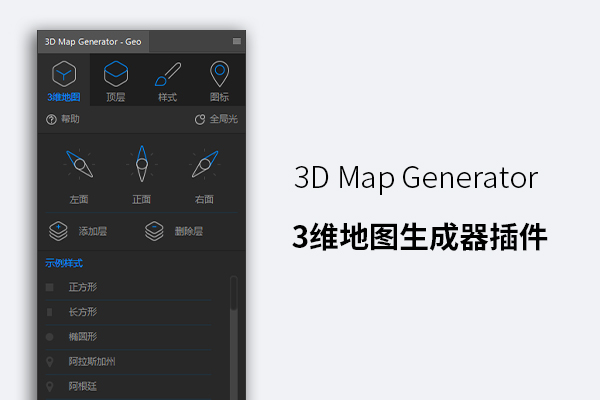The height and width of the screenshot is (400, 600).
Task: Select the 椭圆形 sample style
Action: pyautogui.click(x=128, y=337)
